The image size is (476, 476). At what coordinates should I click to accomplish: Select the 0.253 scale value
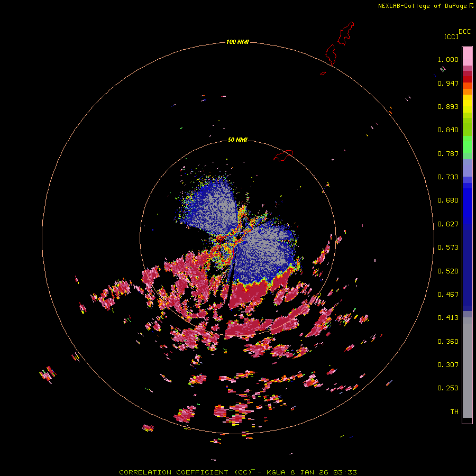pyautogui.click(x=448, y=388)
